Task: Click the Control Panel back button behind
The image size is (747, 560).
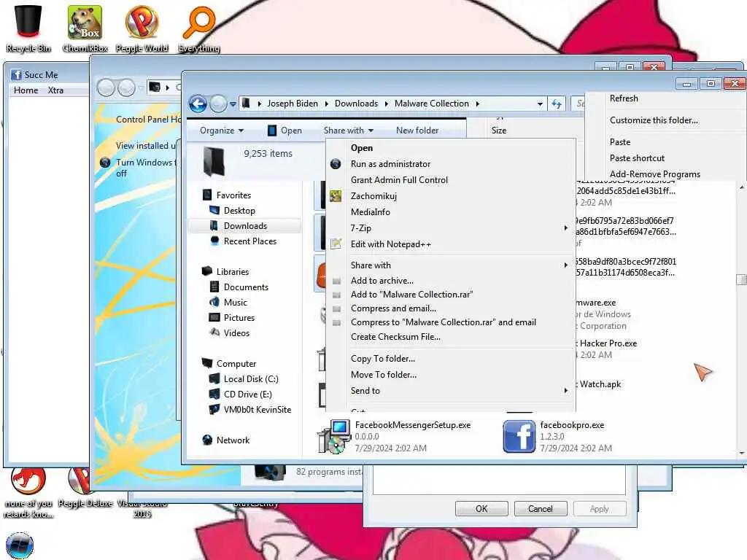Action: click(x=107, y=87)
